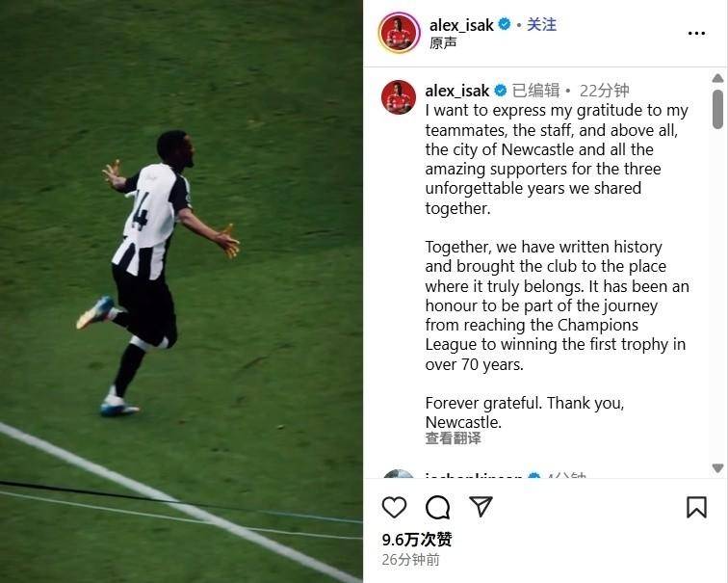Click 查看翻译 to see translation
This screenshot has width=728, height=583.
coord(454,438)
